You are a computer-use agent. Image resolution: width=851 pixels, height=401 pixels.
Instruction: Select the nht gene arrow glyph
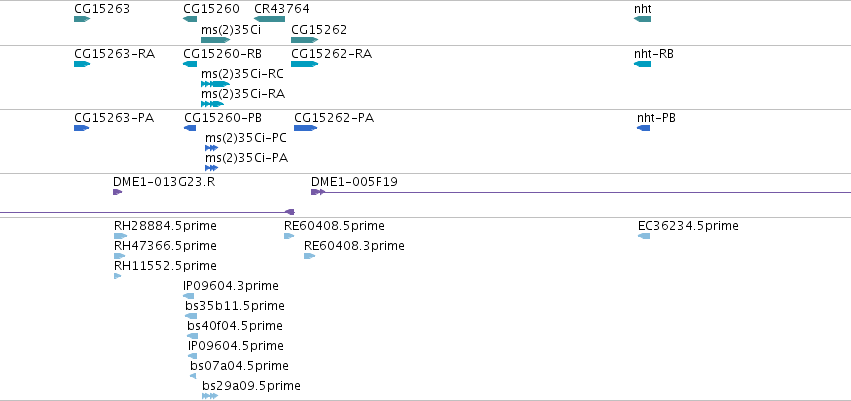tap(642, 19)
